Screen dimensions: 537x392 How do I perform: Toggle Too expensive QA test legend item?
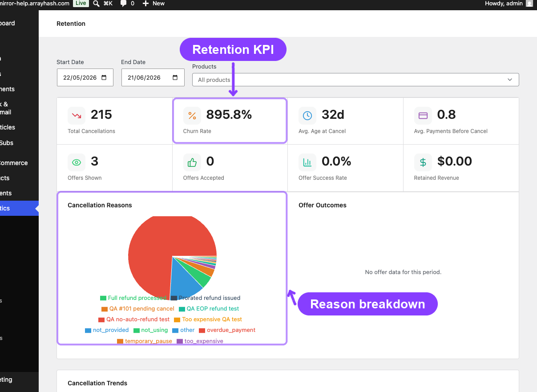click(208, 319)
